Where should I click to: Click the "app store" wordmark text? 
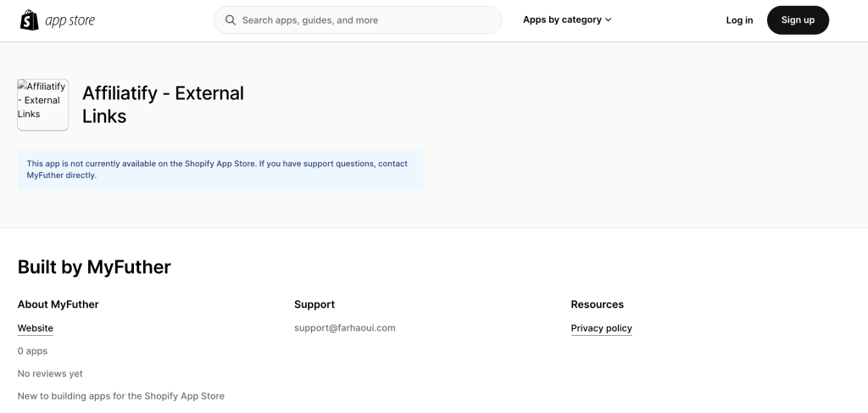coord(70,20)
